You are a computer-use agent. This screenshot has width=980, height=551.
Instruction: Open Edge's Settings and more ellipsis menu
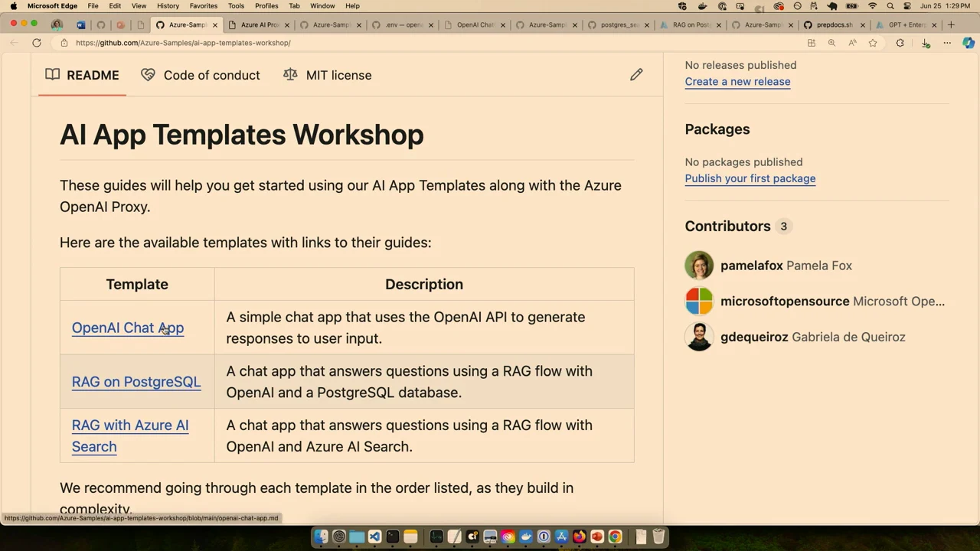(947, 43)
